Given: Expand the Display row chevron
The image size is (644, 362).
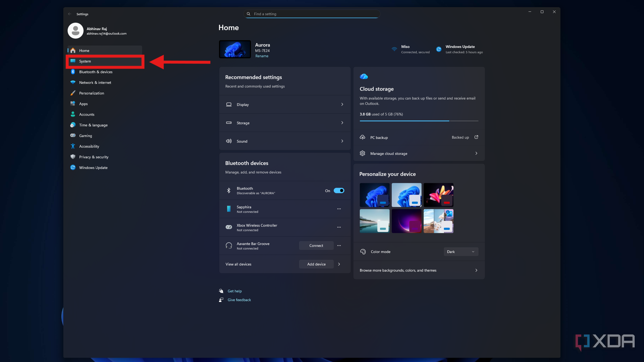Looking at the screenshot, I should click(x=342, y=104).
